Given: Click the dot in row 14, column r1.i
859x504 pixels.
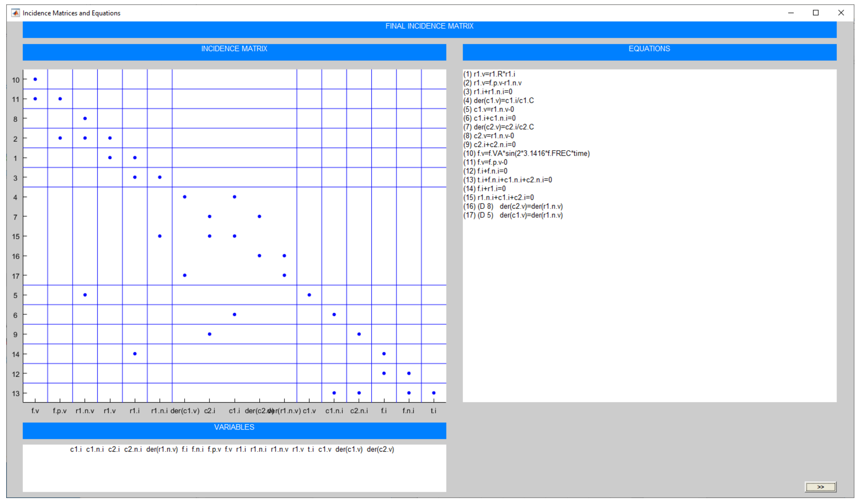Looking at the screenshot, I should [135, 354].
